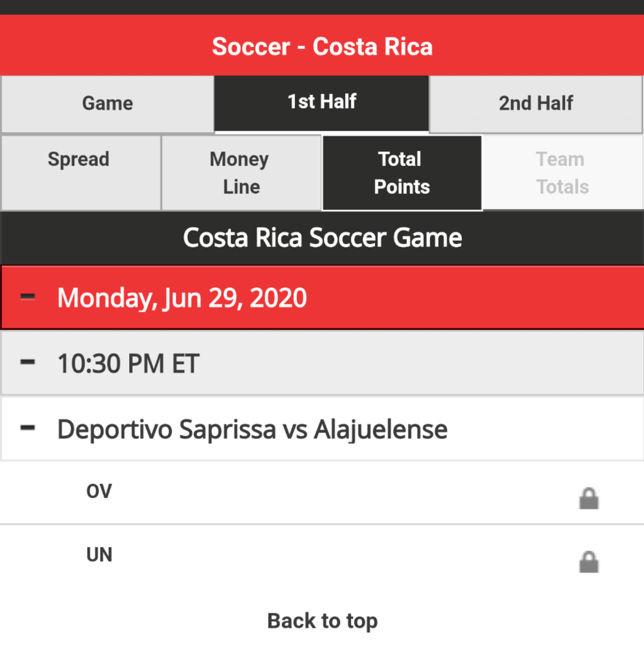Collapse the 10:30 PM ET time group
Viewport: 644px width, 648px height.
[28, 362]
